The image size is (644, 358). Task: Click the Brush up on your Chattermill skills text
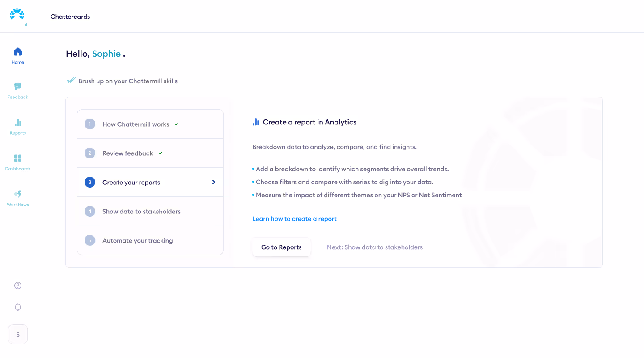[128, 81]
